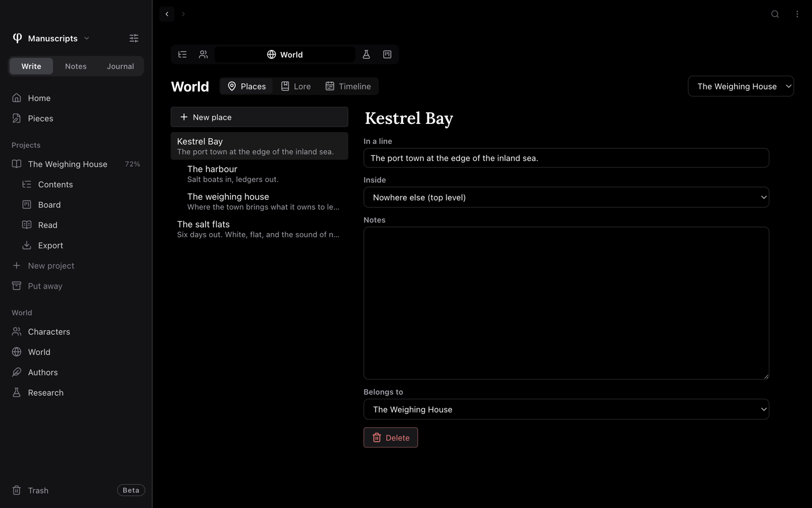
Task: Switch to the contents outline toolbar icon
Action: click(182, 54)
